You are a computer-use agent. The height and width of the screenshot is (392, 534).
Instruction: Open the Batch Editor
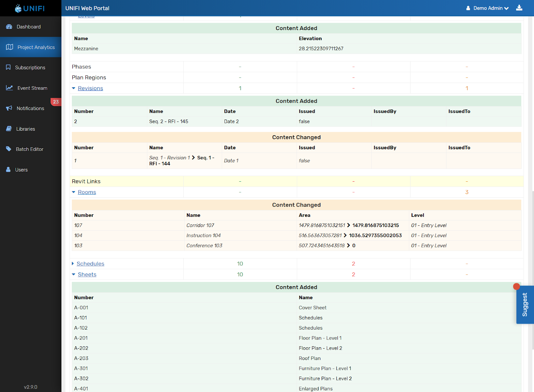coord(31,149)
